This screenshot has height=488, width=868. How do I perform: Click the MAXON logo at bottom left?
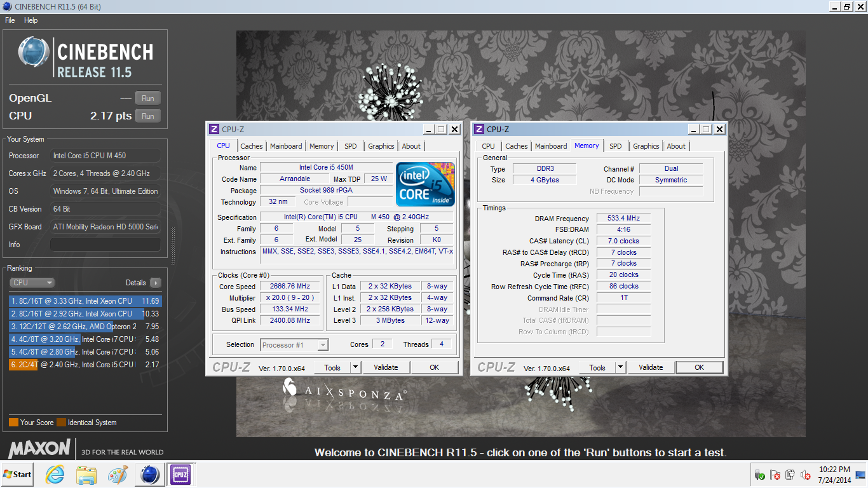[39, 449]
